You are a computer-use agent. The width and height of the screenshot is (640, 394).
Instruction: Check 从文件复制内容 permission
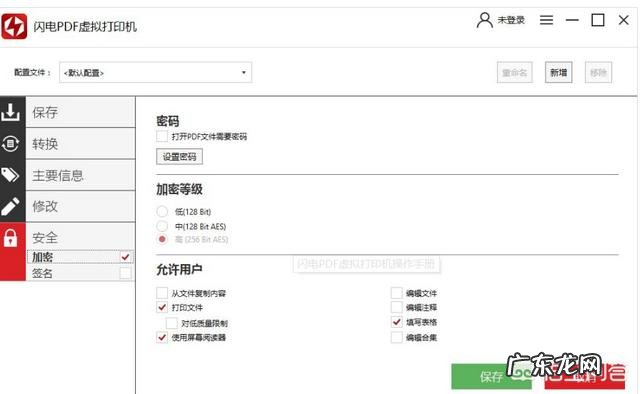point(162,293)
